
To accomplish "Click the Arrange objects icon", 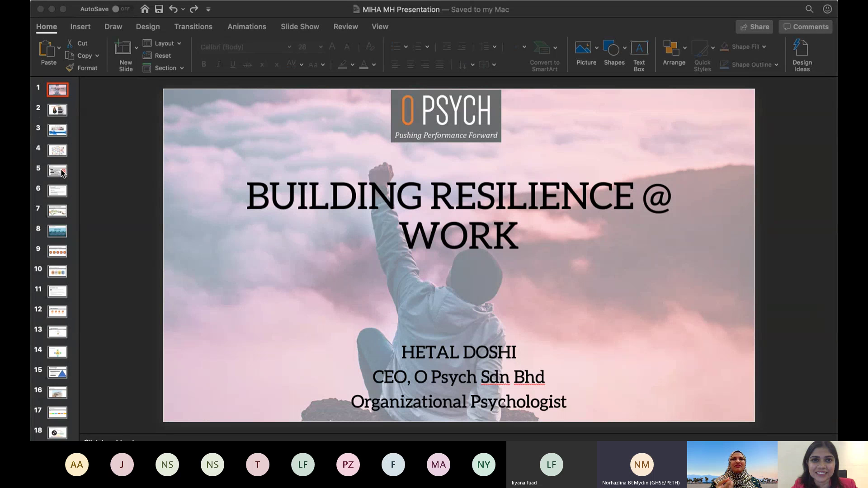I will [671, 48].
